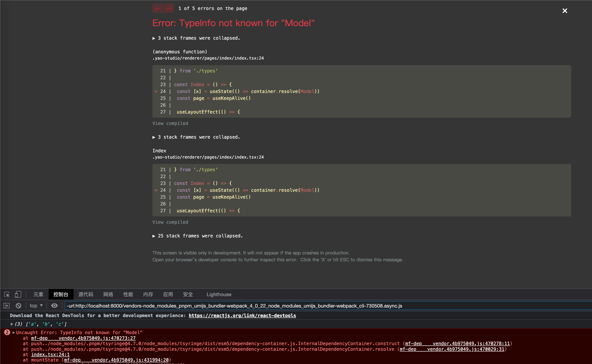
Task: Expand the logged array ['a','b','c']
Action: click(x=12, y=324)
